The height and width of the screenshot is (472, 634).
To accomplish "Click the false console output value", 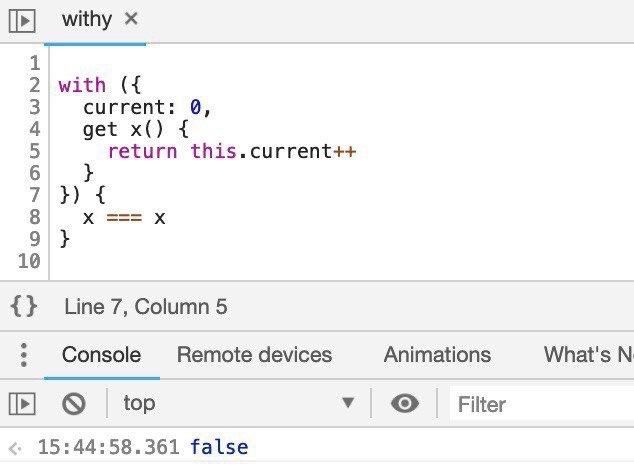I will (219, 447).
